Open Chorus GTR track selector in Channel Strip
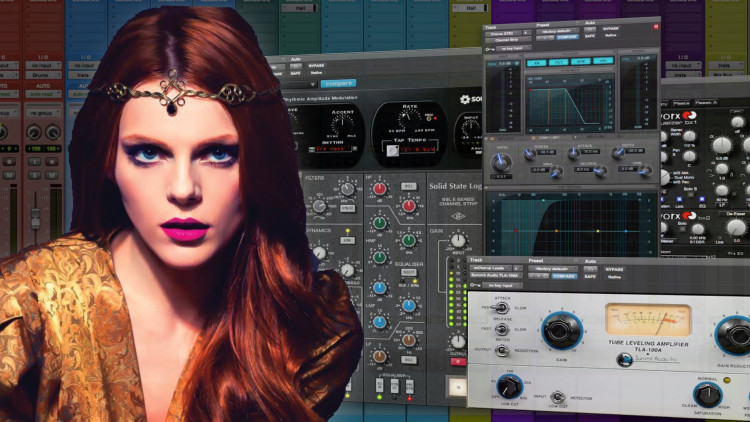 [503, 33]
